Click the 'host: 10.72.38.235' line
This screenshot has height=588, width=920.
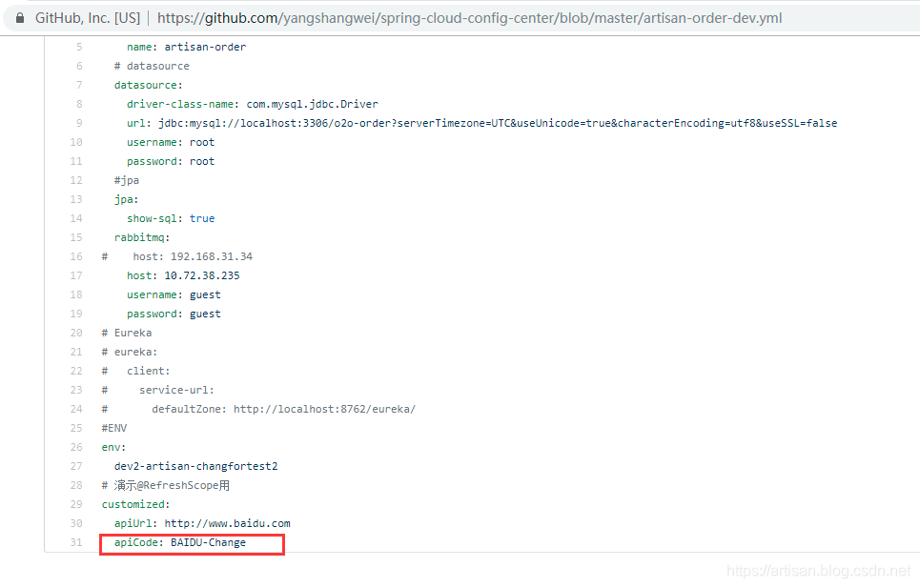coord(183,275)
